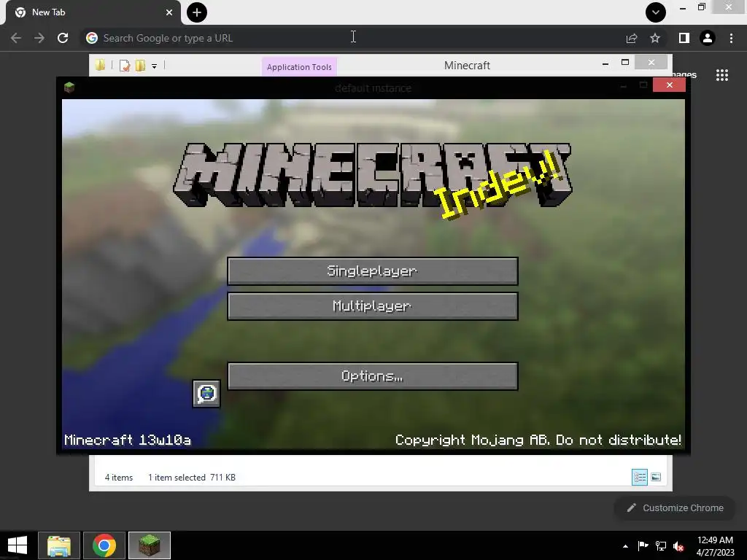Open the clock showing 12:49 AM
747x560 pixels.
[715, 546]
